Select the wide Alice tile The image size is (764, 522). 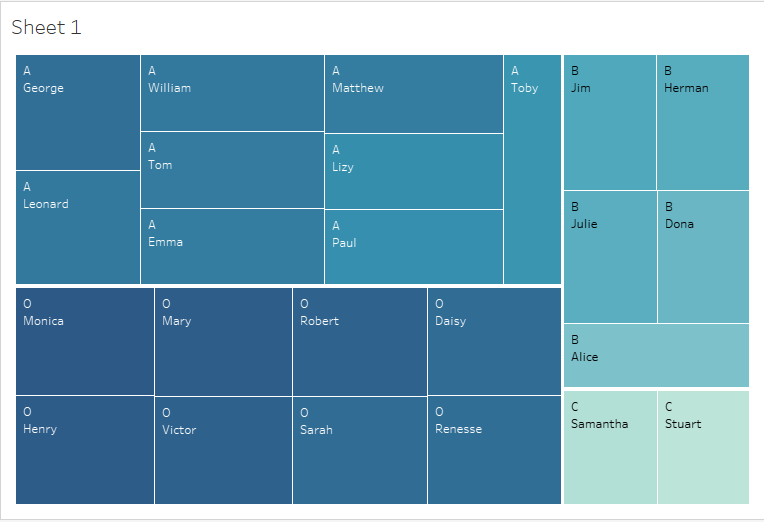pos(656,355)
